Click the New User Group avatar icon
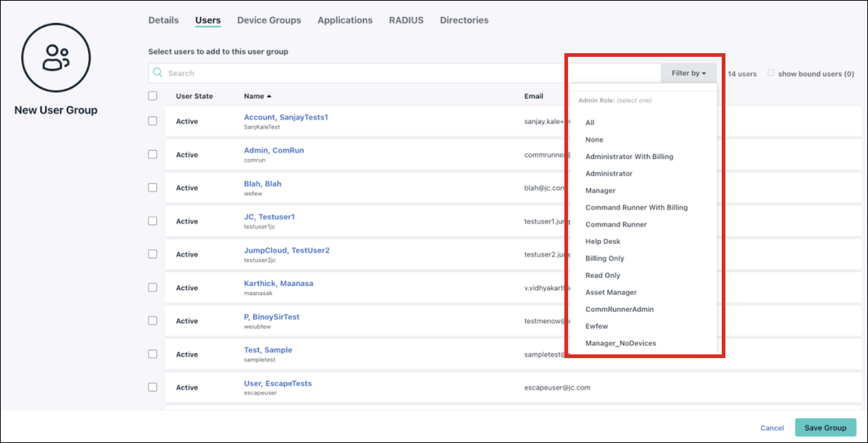 pos(56,57)
